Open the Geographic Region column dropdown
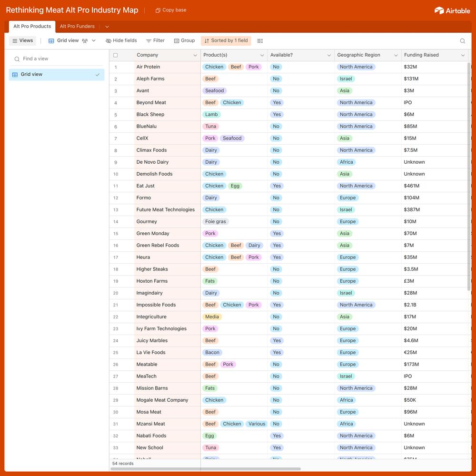476x476 pixels. click(x=396, y=55)
